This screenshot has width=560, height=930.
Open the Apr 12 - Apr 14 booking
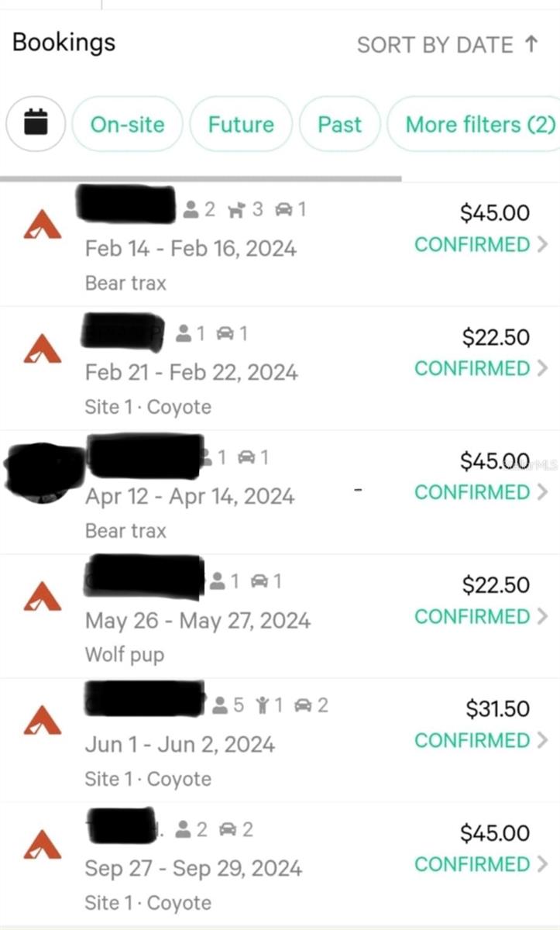click(190, 496)
